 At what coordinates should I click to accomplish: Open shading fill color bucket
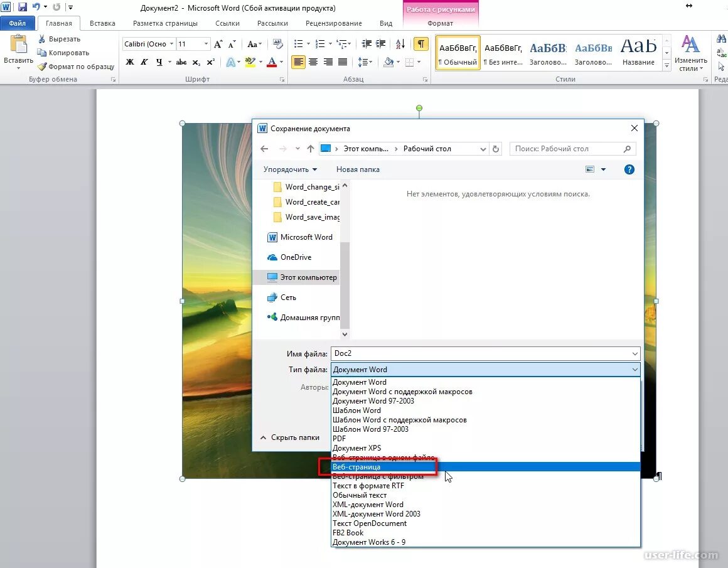pos(388,62)
